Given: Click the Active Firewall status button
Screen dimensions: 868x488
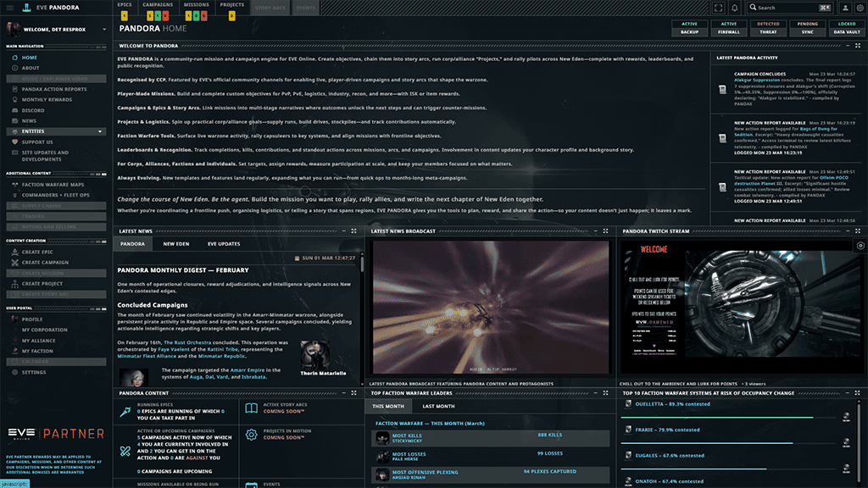Looking at the screenshot, I should coord(728,28).
